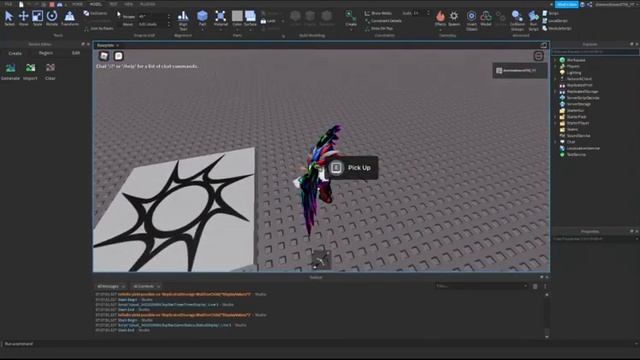Screen dimensions: 640x360
Task: Insert a new ModuleScript
Action: [556, 28]
